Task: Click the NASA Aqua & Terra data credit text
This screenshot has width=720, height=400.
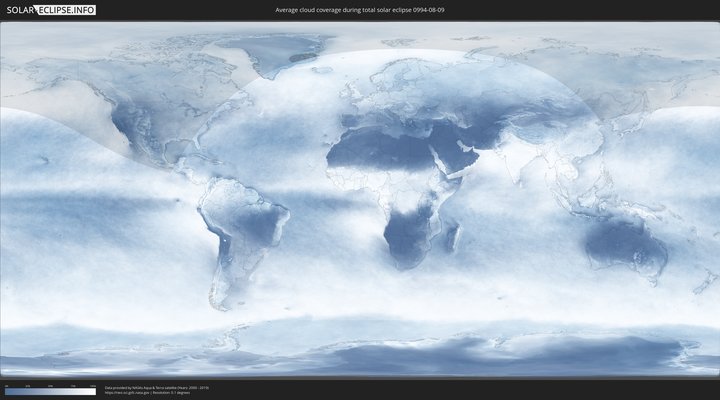Action: pos(157,388)
